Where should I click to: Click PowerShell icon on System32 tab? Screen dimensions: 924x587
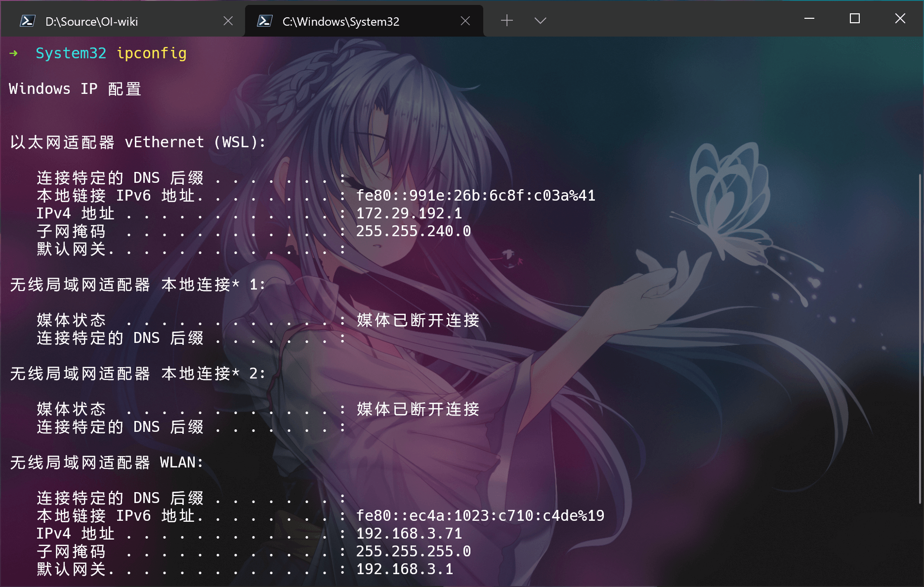tap(264, 21)
